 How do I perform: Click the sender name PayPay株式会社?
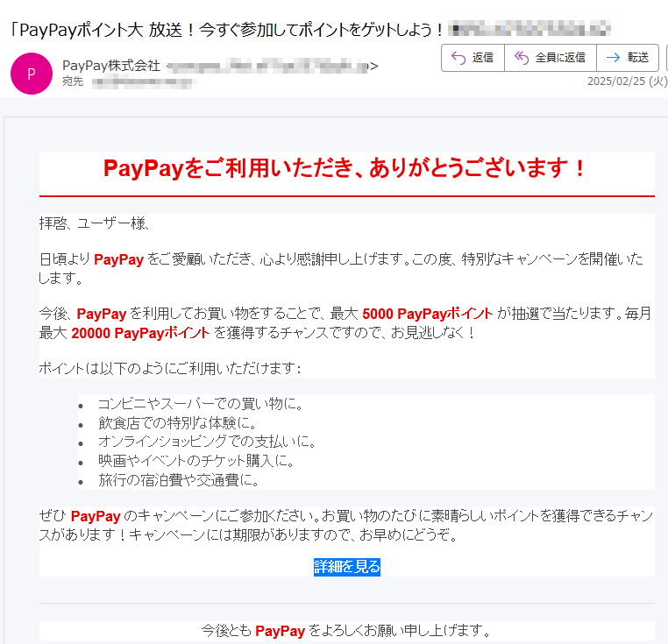(111, 66)
